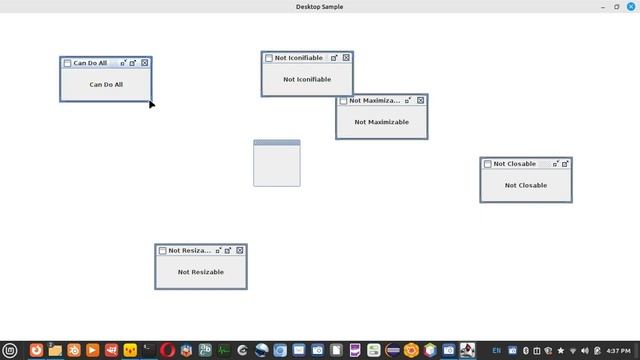Select the Not Resiza... title bar text

tap(190, 251)
